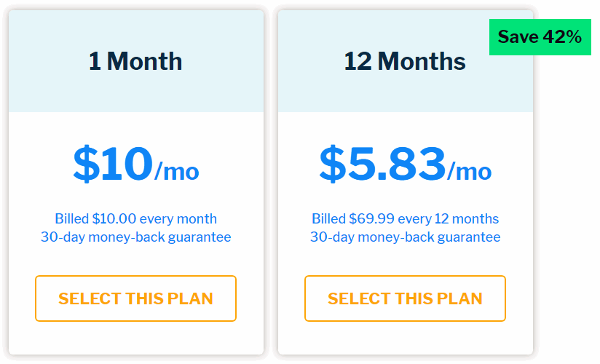Click the $5.83 price figure
Screen dimensions: 600x364
click(383, 164)
